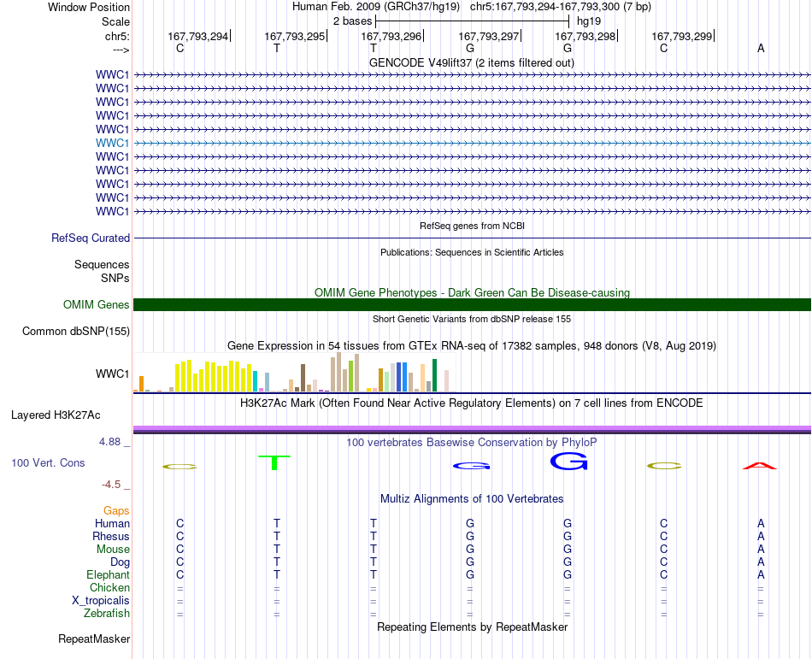Click the green T conservation logo letter

274,462
